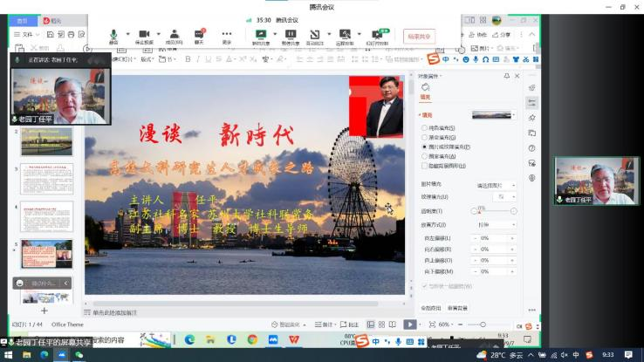
Task: Click the WPS Office icon in the taskbar
Action: [x=294, y=339]
